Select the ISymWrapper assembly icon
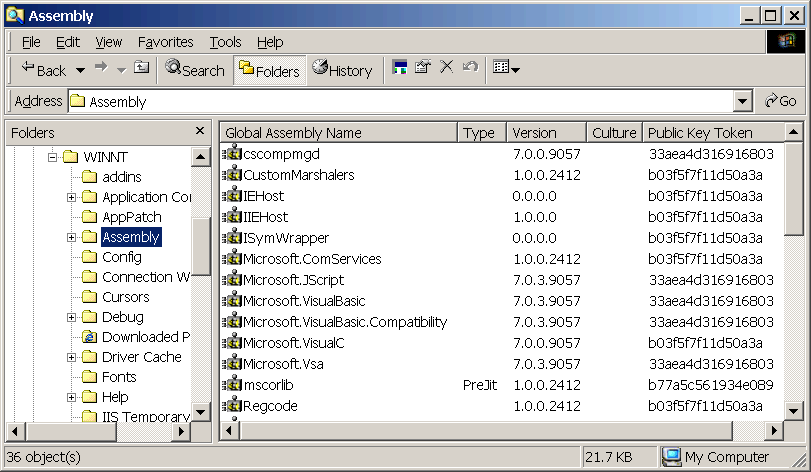 232,237
